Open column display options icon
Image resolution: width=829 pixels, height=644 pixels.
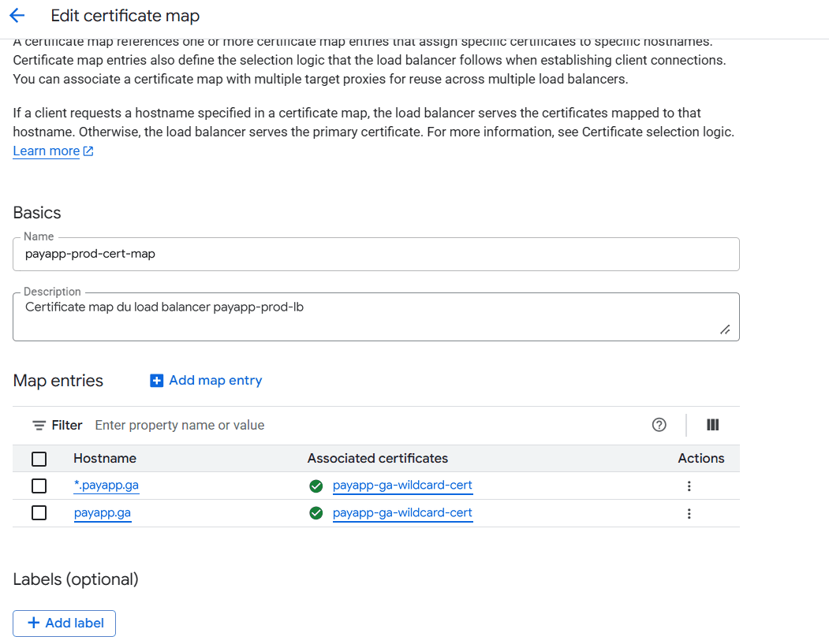(713, 425)
